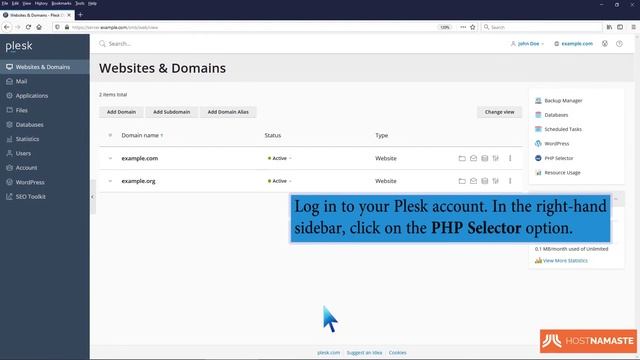Viewport: 640px width, 360px height.
Task: Expand the example.org domain row
Action: [x=110, y=181]
